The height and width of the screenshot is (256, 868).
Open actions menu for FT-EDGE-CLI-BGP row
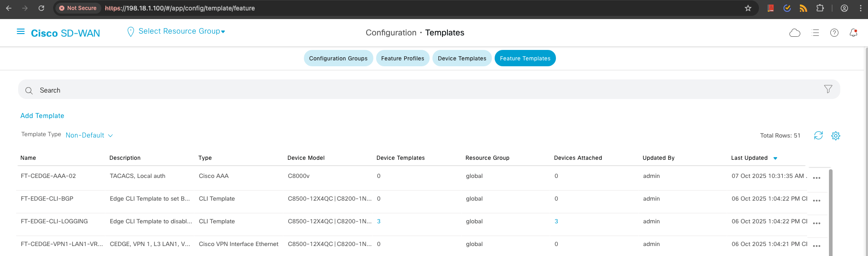(x=817, y=201)
